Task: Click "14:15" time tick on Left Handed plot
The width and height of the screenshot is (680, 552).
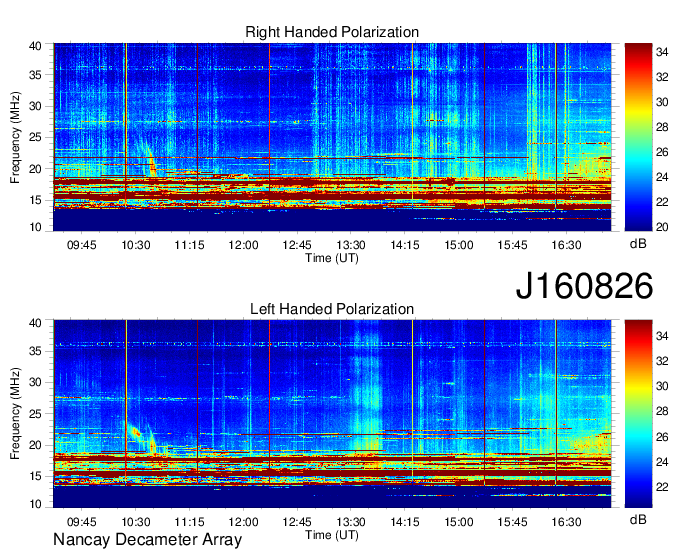Action: [x=405, y=522]
